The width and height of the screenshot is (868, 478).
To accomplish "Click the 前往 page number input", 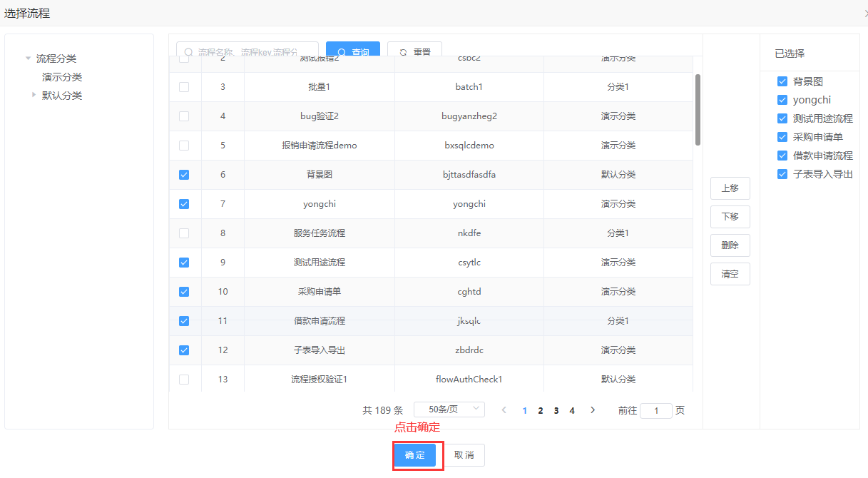I will click(656, 410).
